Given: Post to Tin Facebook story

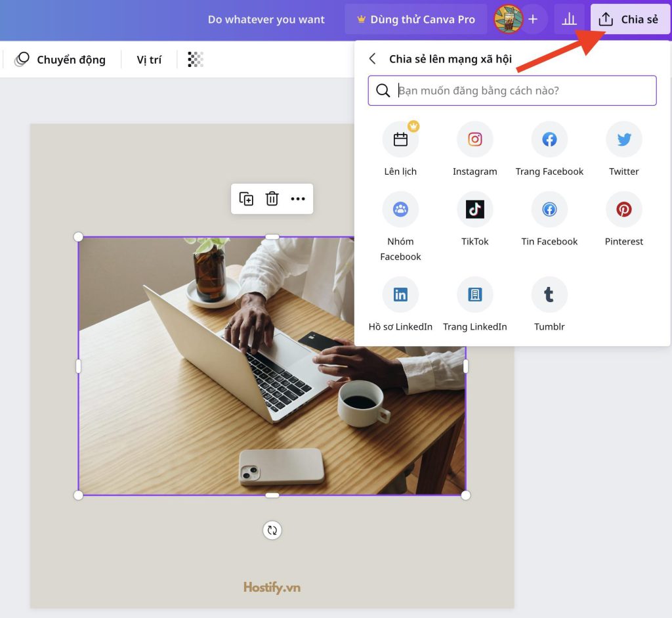Looking at the screenshot, I should pos(549,210).
